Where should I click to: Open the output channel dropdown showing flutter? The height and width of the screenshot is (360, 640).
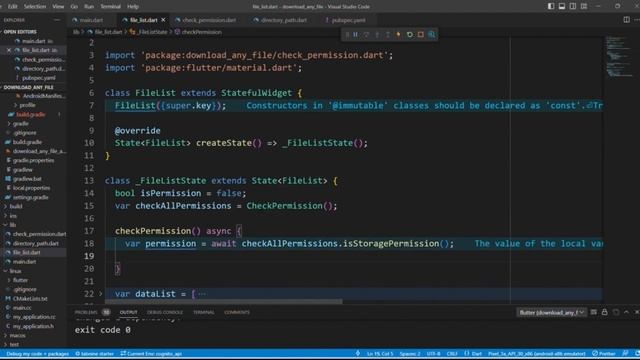point(551,313)
